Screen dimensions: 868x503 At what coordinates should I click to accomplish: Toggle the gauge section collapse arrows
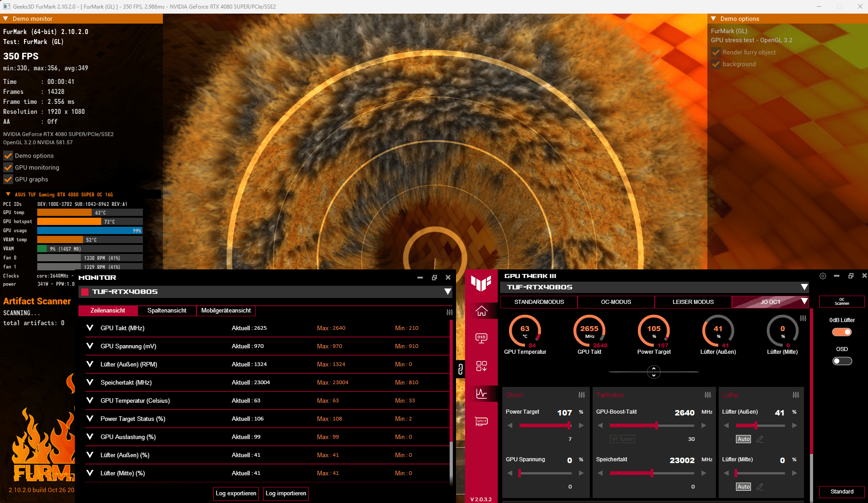[653, 372]
